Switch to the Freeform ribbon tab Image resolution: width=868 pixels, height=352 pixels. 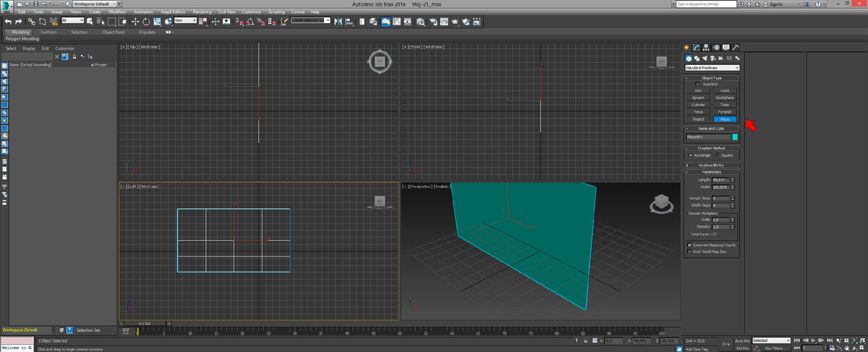[x=48, y=32]
